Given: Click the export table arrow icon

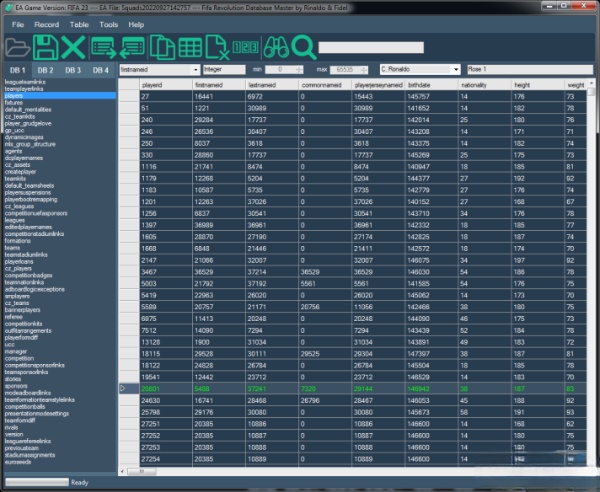Looking at the screenshot, I should pyautogui.click(x=103, y=47).
